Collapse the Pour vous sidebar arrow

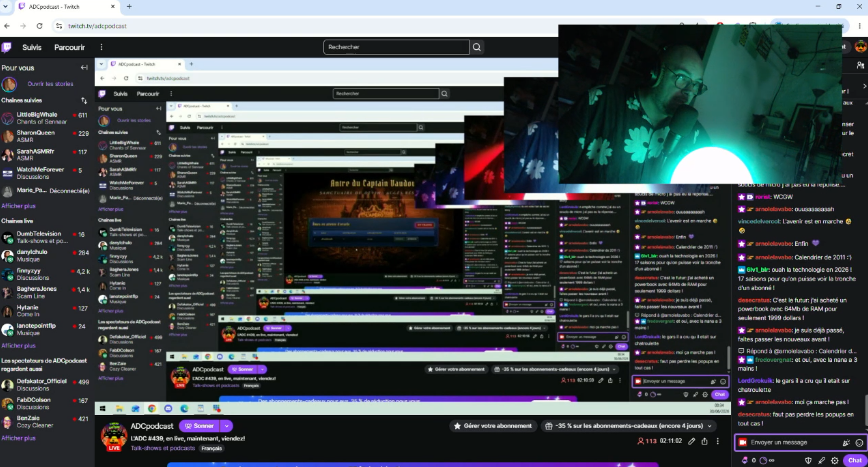[x=84, y=68]
